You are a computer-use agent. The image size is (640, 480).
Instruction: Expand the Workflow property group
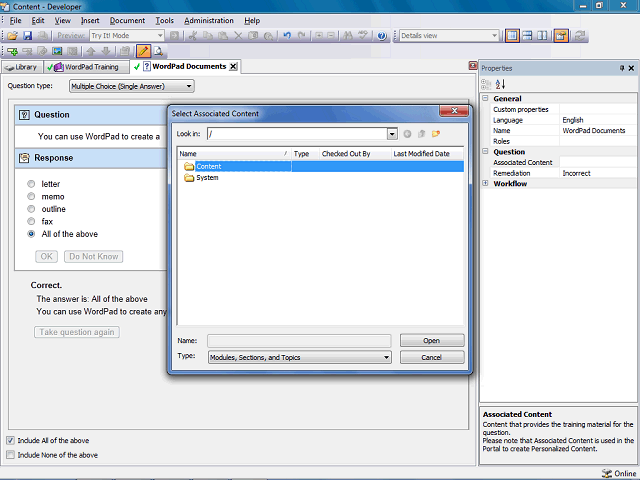coord(485,183)
